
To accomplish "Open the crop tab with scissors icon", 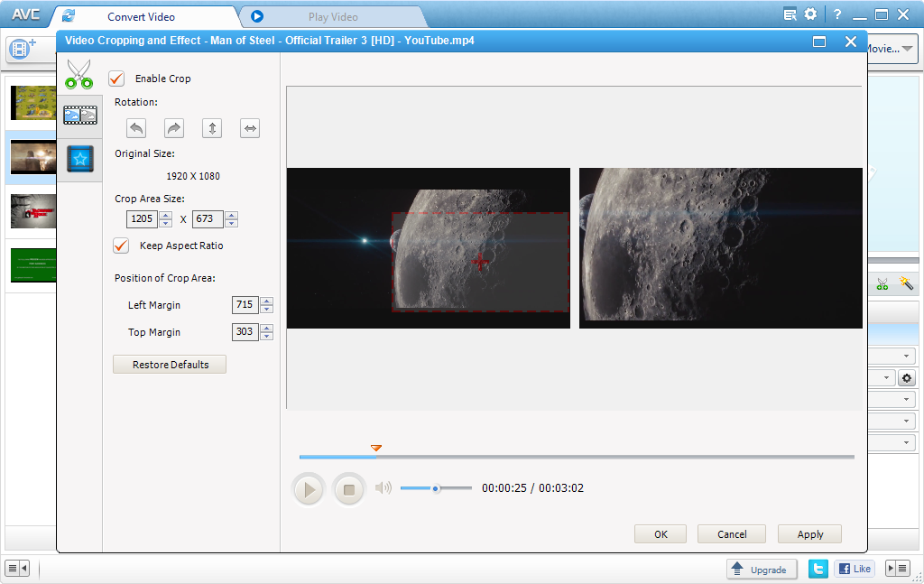I will [x=79, y=74].
